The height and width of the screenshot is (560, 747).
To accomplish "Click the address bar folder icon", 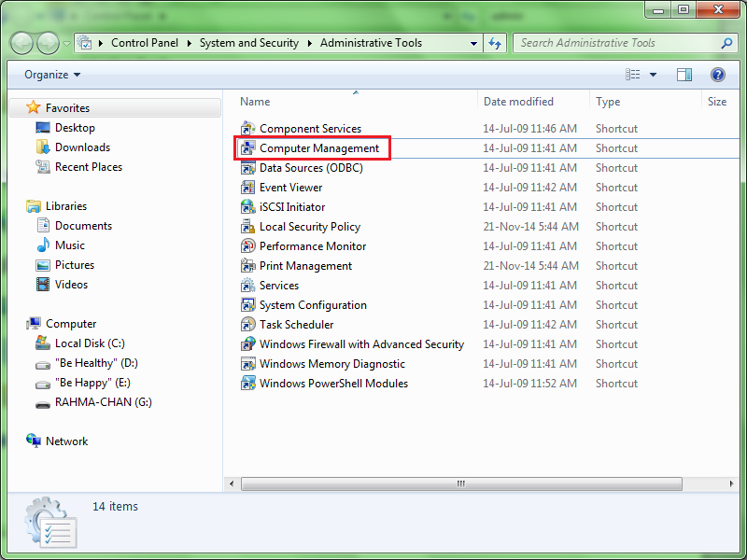I will [x=84, y=43].
